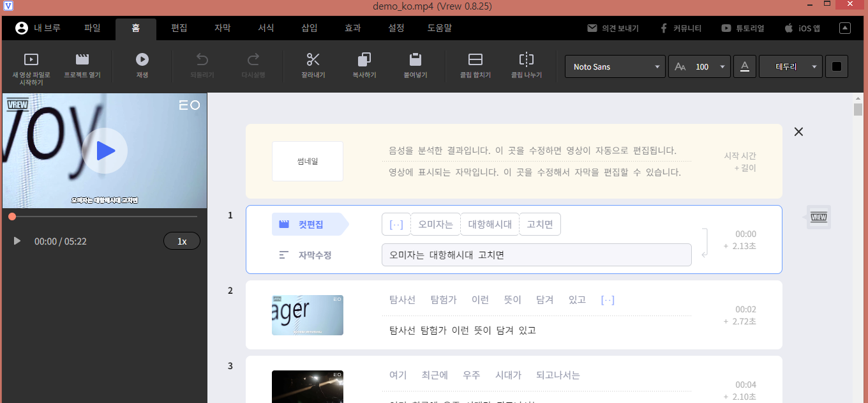The height and width of the screenshot is (403, 868).
Task: Open the 도움말 tab
Action: (x=440, y=28)
